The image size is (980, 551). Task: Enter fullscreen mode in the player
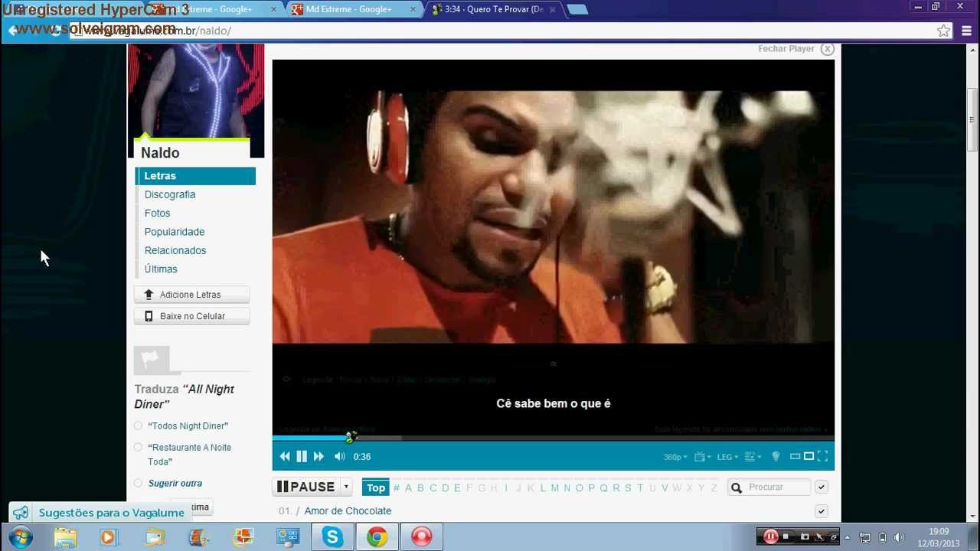pos(822,457)
